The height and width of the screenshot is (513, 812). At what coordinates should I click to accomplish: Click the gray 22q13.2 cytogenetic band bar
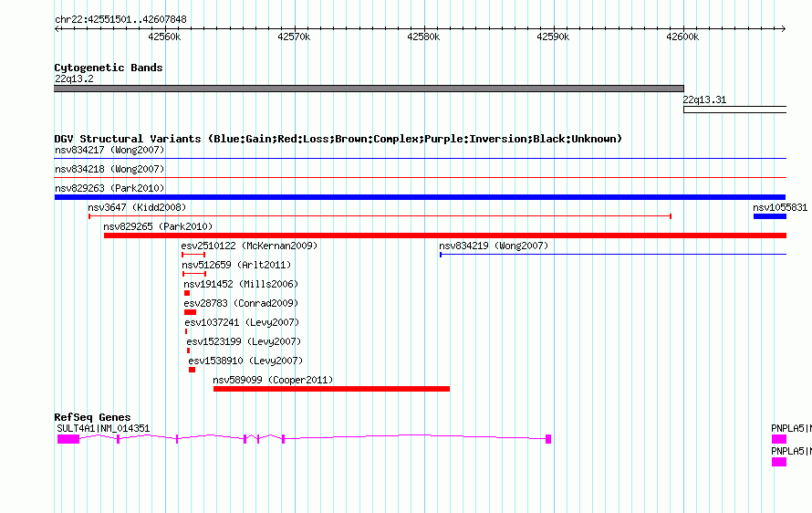369,89
